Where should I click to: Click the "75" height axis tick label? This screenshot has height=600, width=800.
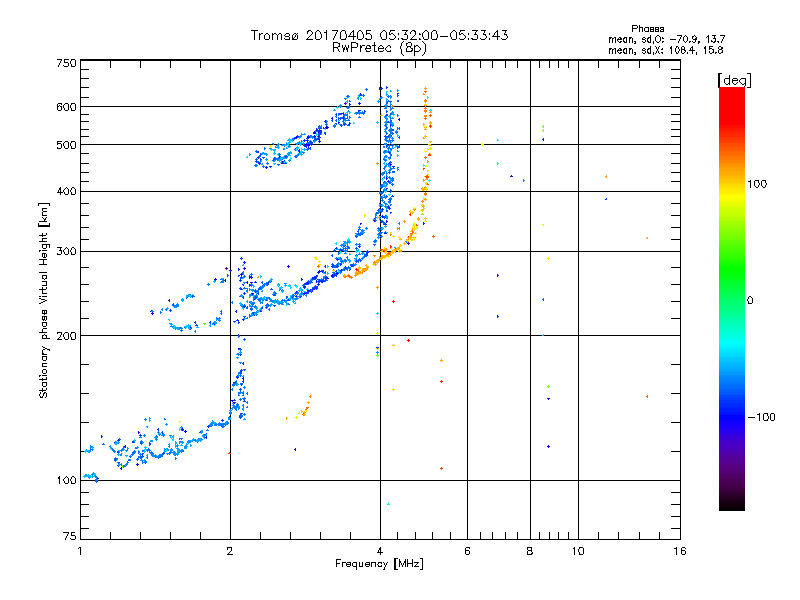[x=70, y=536]
